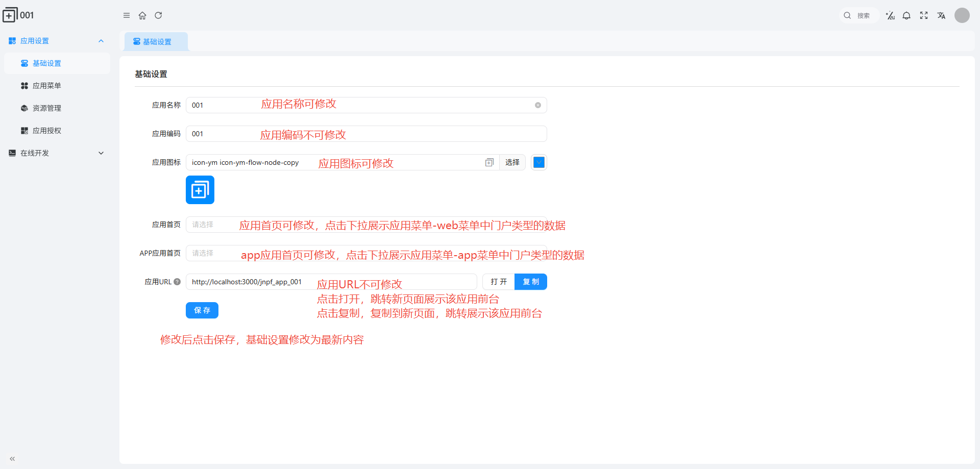Go to home via house icon

coord(142,15)
